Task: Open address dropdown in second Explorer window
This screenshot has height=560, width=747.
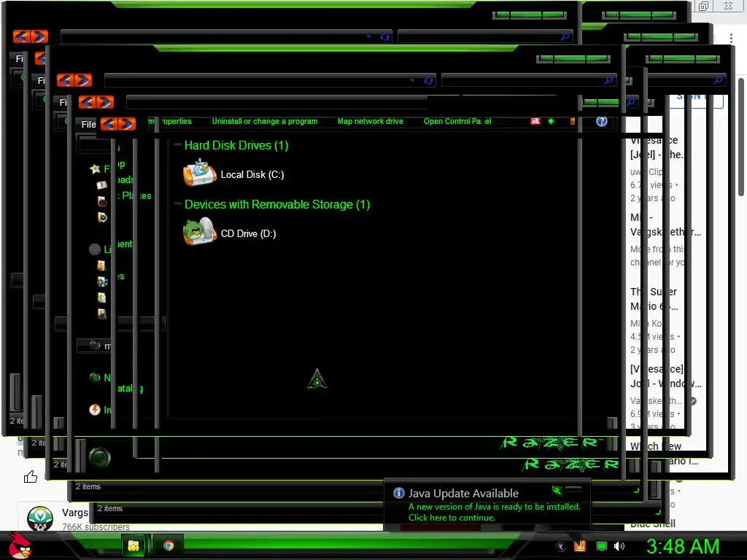Action: coord(413,80)
